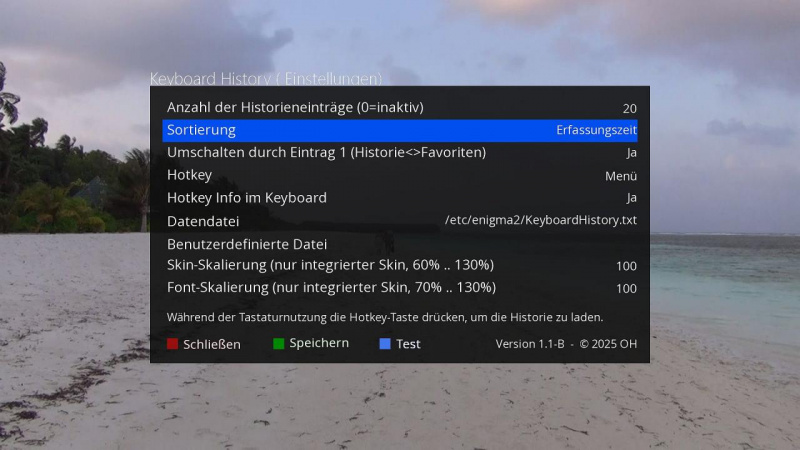
Task: Select 'Anzahl der Historieneinträge' row
Action: click(x=399, y=108)
